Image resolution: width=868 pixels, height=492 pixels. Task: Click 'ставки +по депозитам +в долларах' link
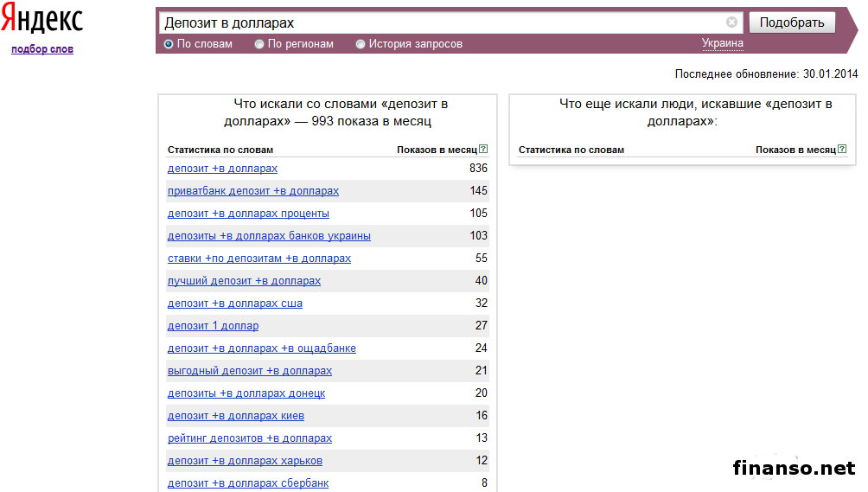259,259
